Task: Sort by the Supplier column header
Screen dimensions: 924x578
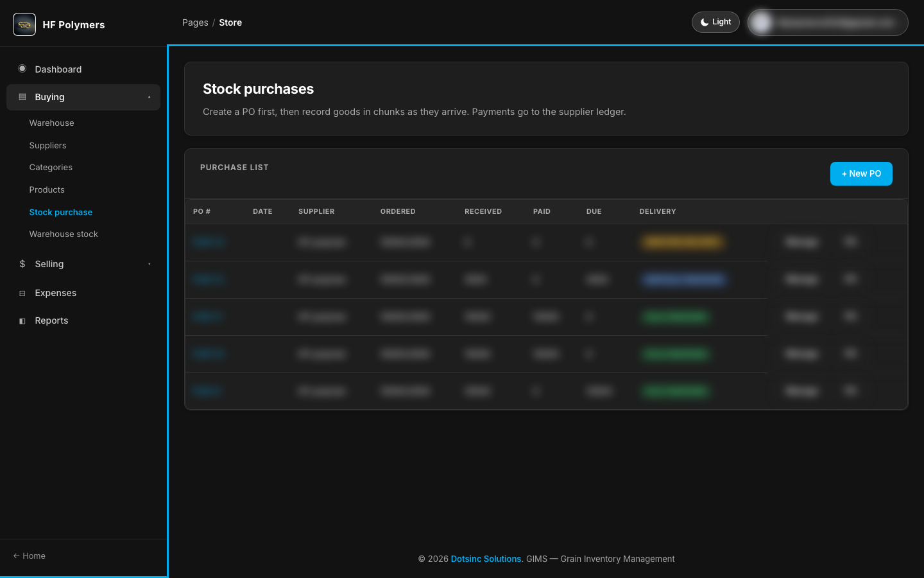Action: click(x=316, y=211)
